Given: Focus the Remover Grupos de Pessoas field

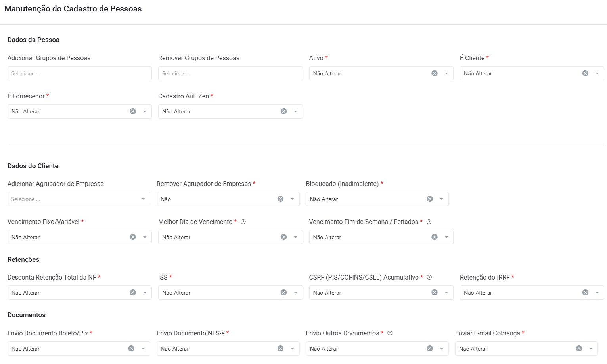Looking at the screenshot, I should pos(230,73).
